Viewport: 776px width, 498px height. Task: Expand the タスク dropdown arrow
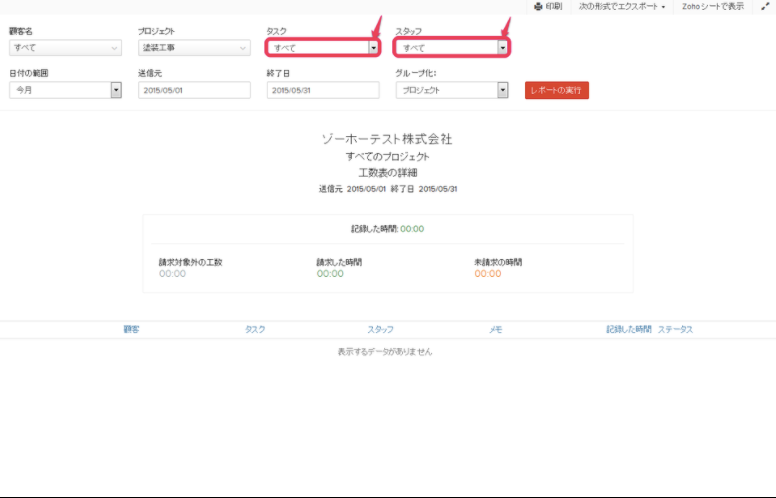point(373,47)
